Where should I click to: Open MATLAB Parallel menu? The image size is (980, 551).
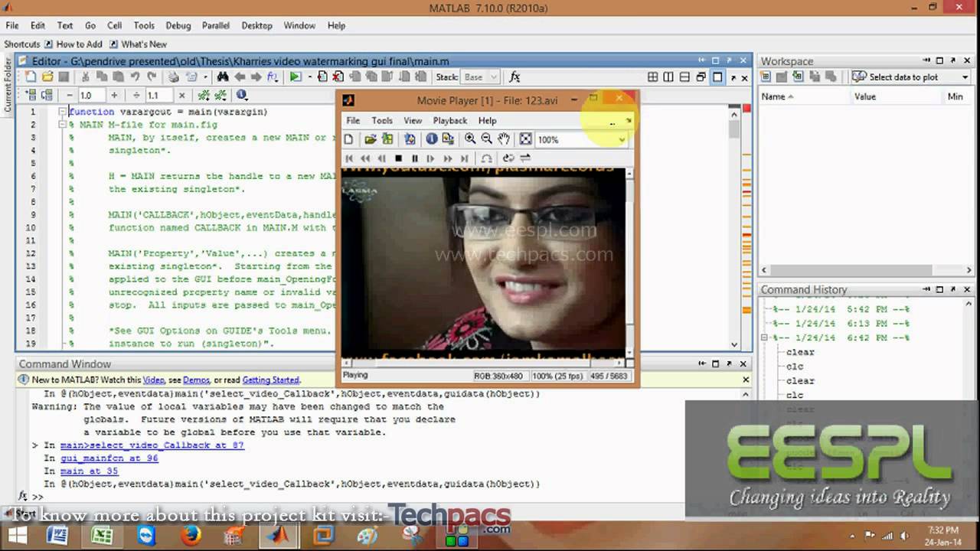point(216,25)
